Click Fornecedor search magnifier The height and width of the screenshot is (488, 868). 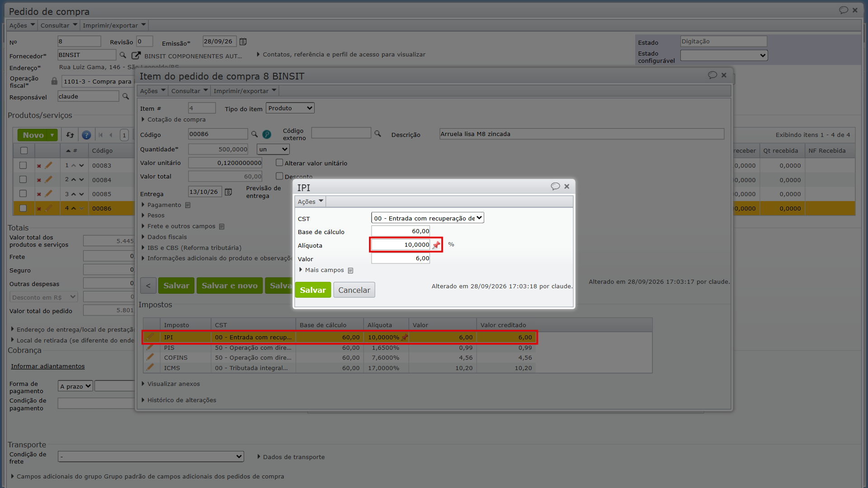click(x=123, y=55)
